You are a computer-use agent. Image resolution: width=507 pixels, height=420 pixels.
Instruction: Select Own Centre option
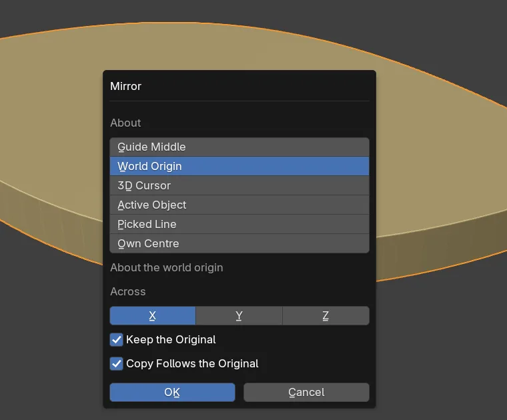[x=239, y=243]
